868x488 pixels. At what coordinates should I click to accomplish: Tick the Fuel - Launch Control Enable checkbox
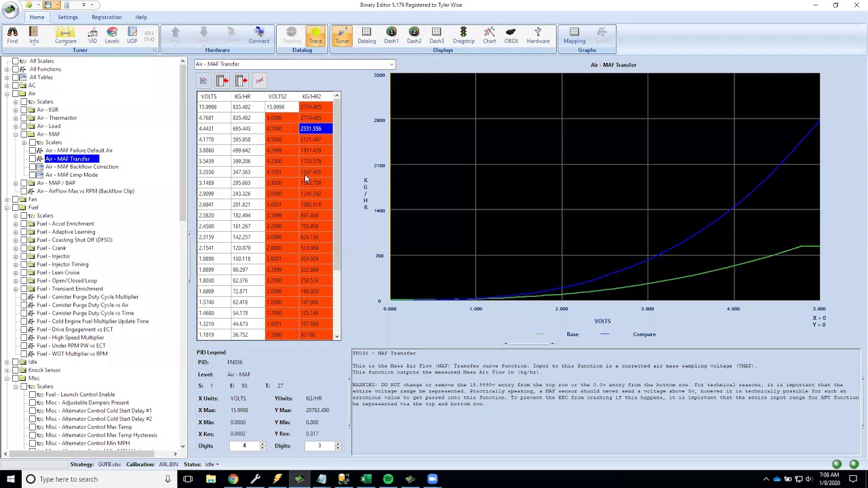(x=31, y=394)
